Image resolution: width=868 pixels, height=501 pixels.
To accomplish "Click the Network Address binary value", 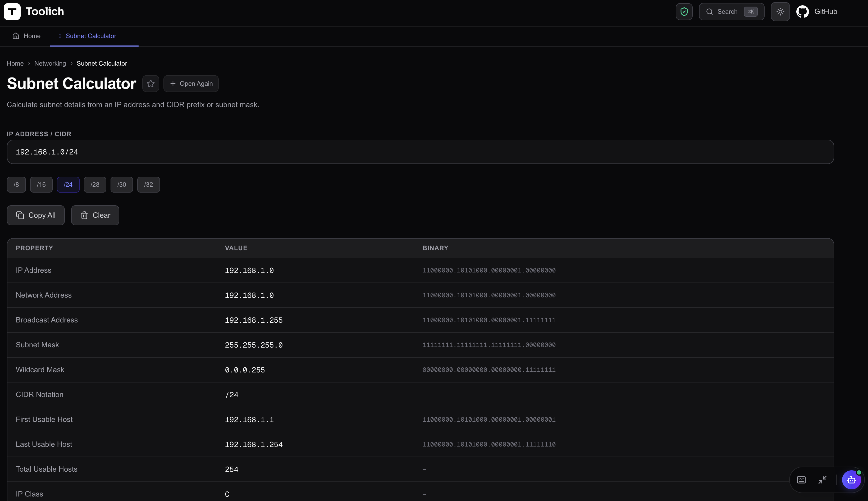I will [x=489, y=295].
